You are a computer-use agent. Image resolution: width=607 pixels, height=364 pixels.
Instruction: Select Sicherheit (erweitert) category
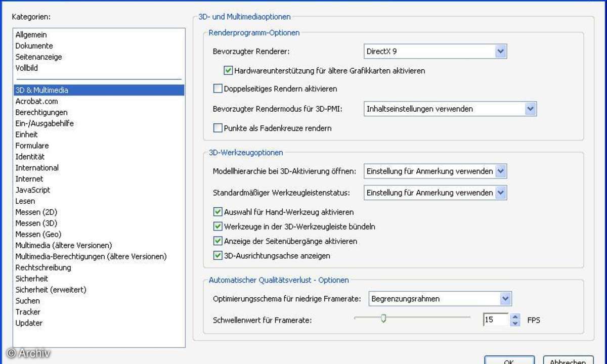pos(99,290)
